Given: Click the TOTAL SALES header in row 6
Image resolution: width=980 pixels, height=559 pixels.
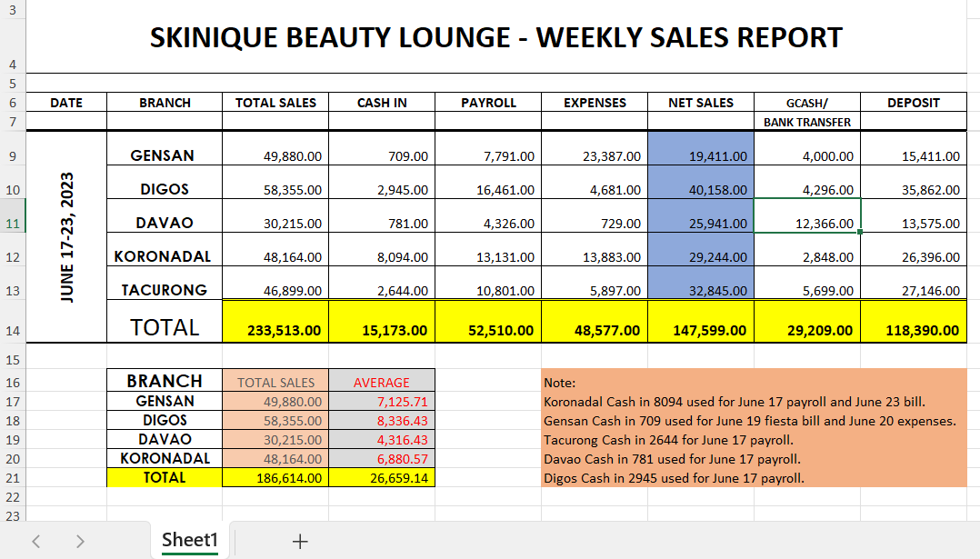Looking at the screenshot, I should [x=275, y=103].
